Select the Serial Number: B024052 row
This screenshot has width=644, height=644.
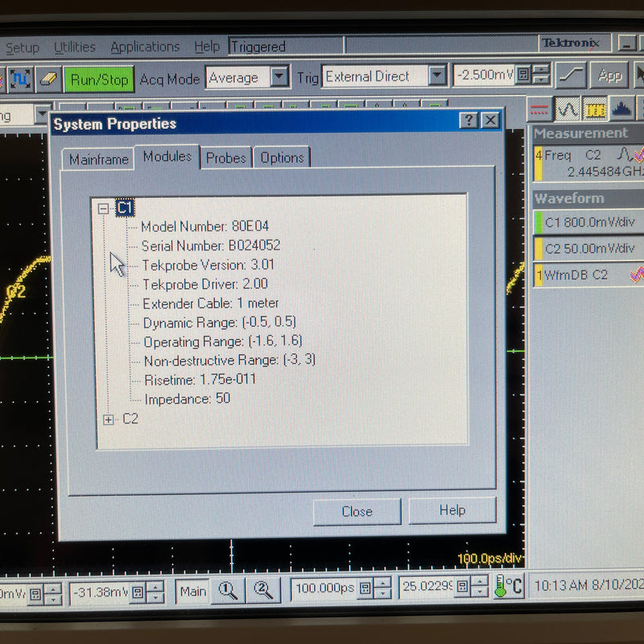coord(211,246)
